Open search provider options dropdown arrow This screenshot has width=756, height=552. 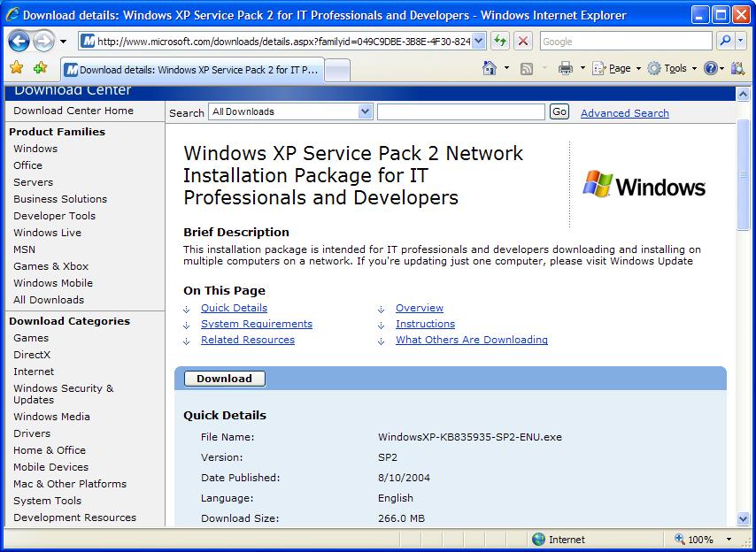click(741, 41)
